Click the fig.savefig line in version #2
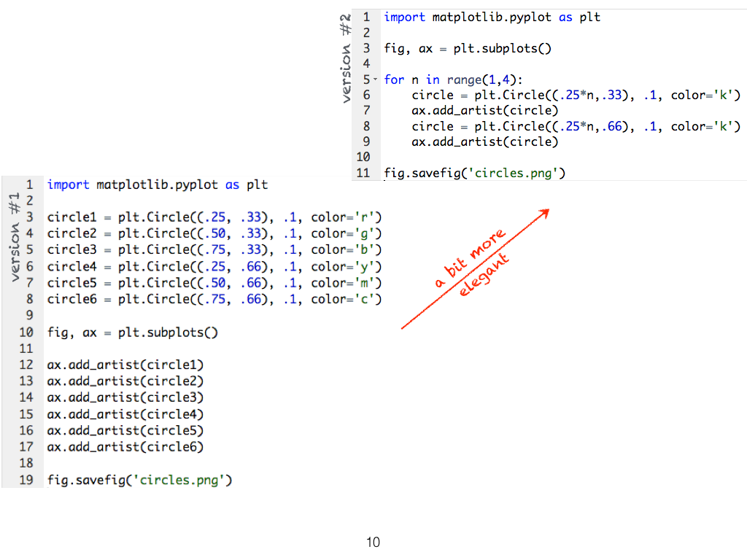The height and width of the screenshot is (560, 747). (x=476, y=174)
